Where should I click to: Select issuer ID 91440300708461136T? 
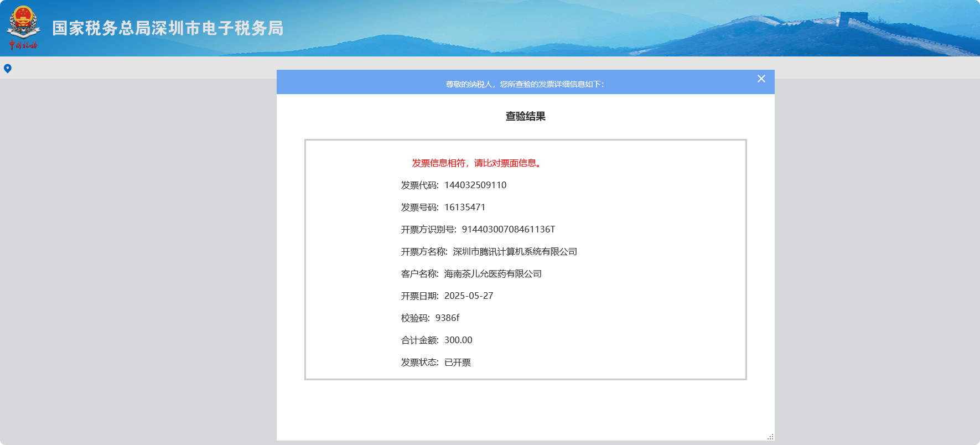click(x=509, y=229)
